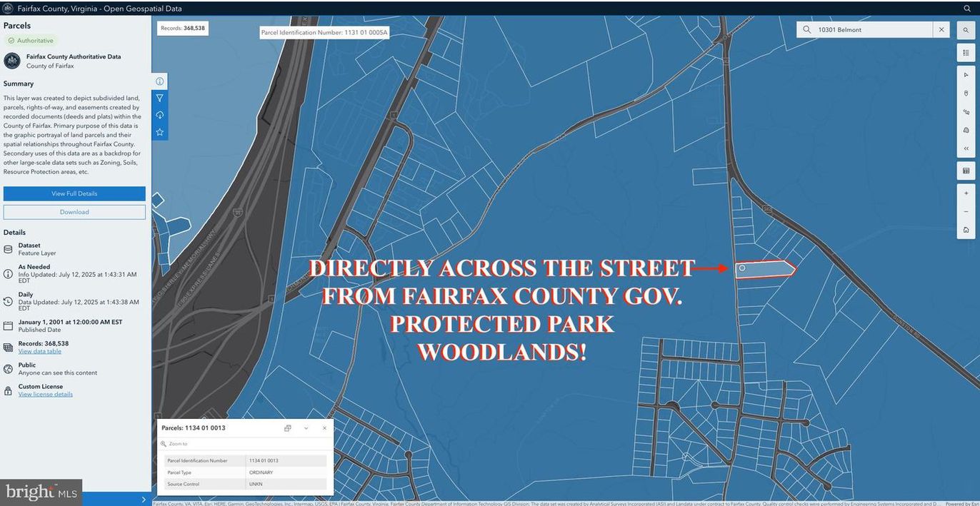980x506 pixels.
Task: Clear the '10301 Belmont' search text
Action: (941, 30)
